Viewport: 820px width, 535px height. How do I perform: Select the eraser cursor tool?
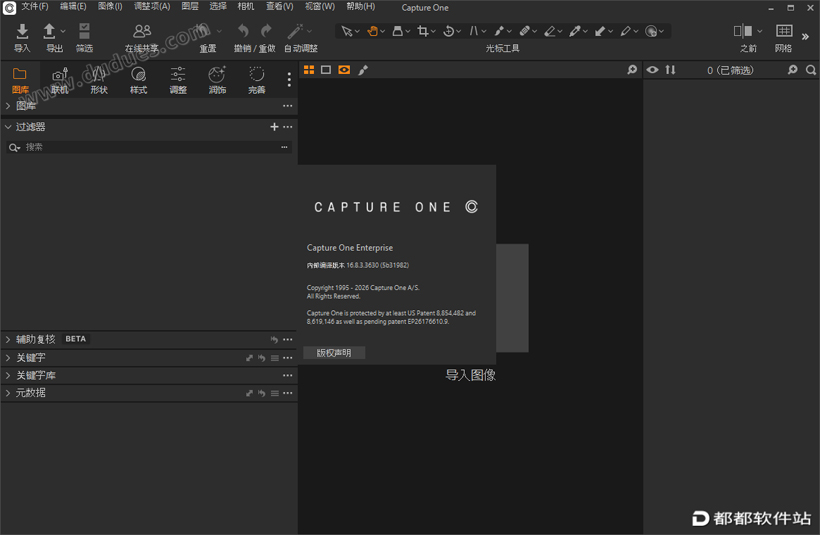tap(550, 31)
